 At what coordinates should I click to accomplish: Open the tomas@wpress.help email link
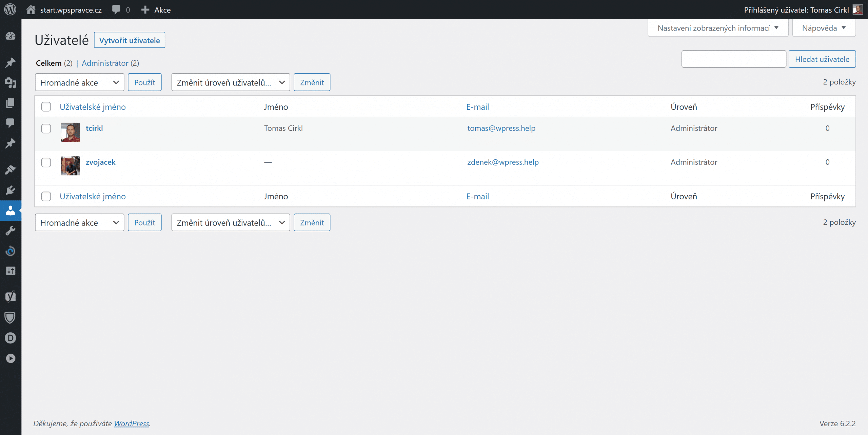[x=501, y=128]
